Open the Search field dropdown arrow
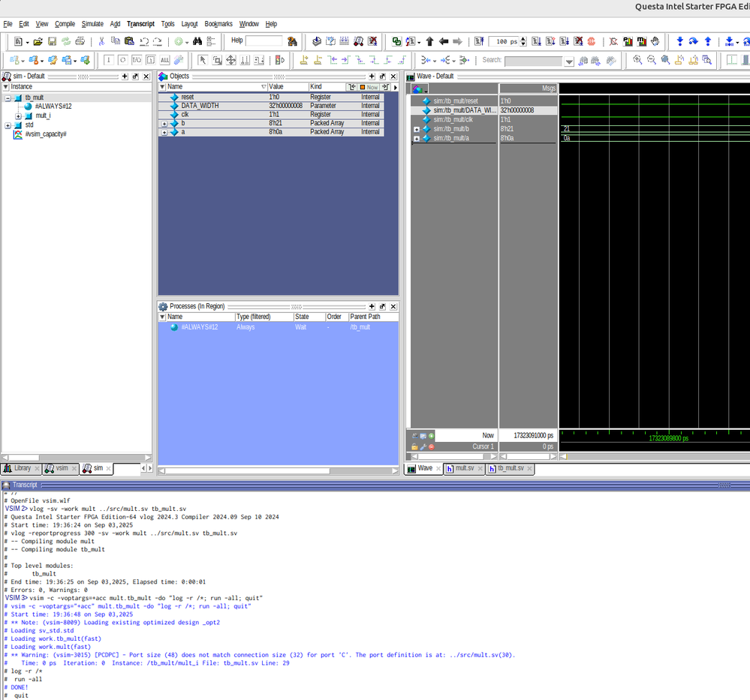This screenshot has height=700, width=750. (x=569, y=62)
